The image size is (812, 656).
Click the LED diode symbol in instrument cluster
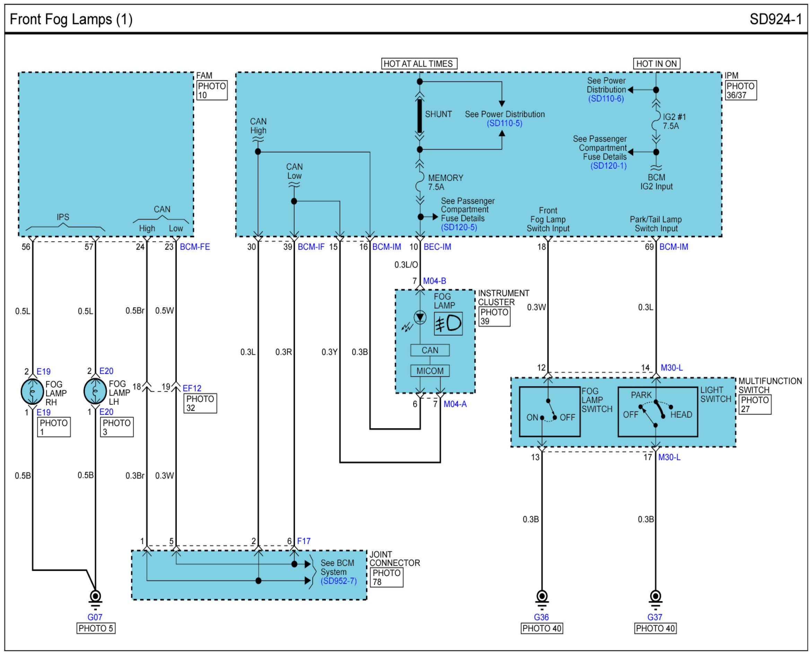coord(420,317)
